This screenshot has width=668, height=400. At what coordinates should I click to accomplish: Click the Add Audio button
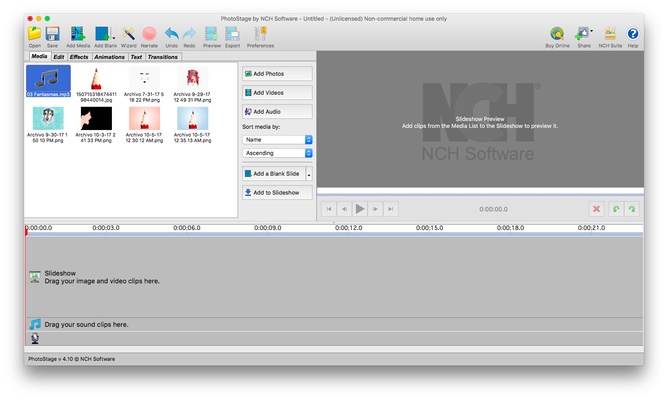pos(277,112)
